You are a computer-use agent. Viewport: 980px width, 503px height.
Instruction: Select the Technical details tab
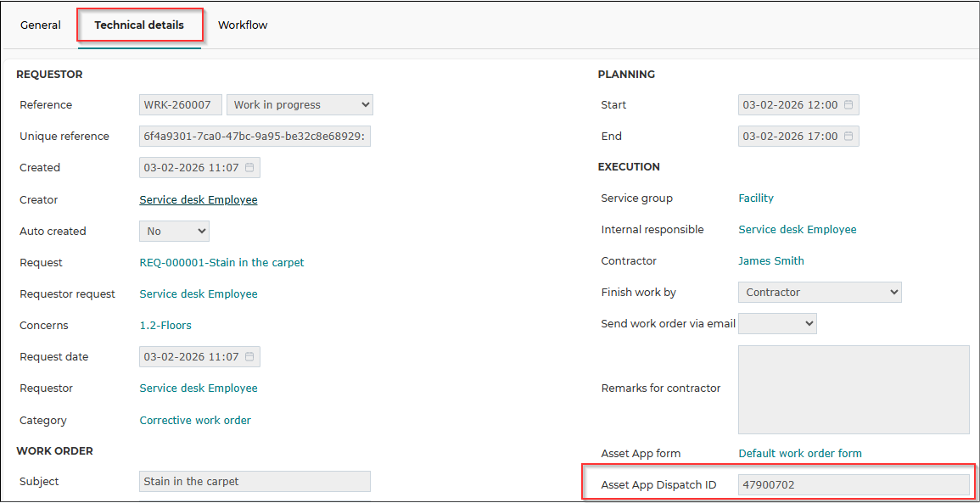click(x=139, y=25)
